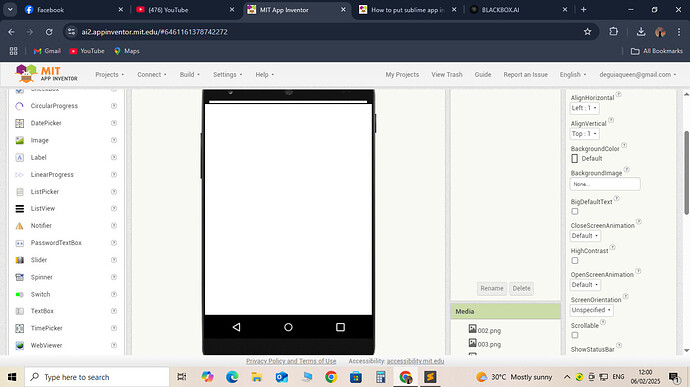690x387 pixels.
Task: Pick the Slider component icon
Action: coord(19,260)
